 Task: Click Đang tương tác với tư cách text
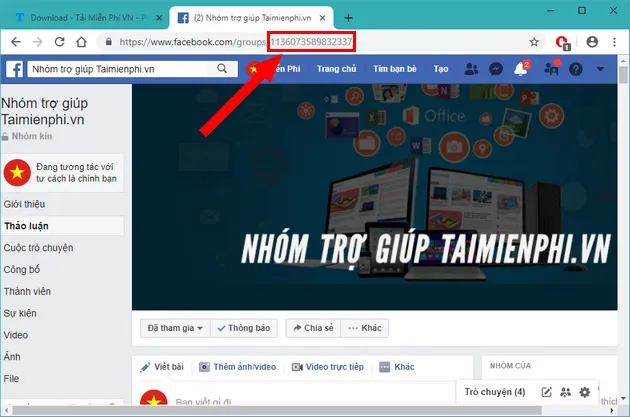[x=76, y=172]
